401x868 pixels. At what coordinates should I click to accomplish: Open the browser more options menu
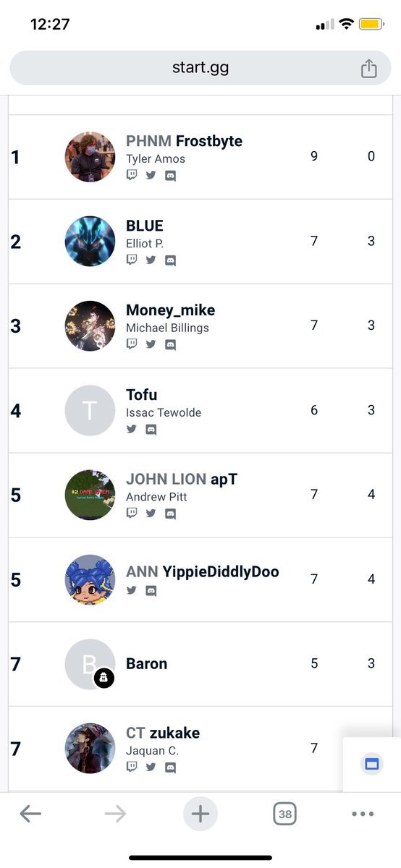[x=363, y=814]
